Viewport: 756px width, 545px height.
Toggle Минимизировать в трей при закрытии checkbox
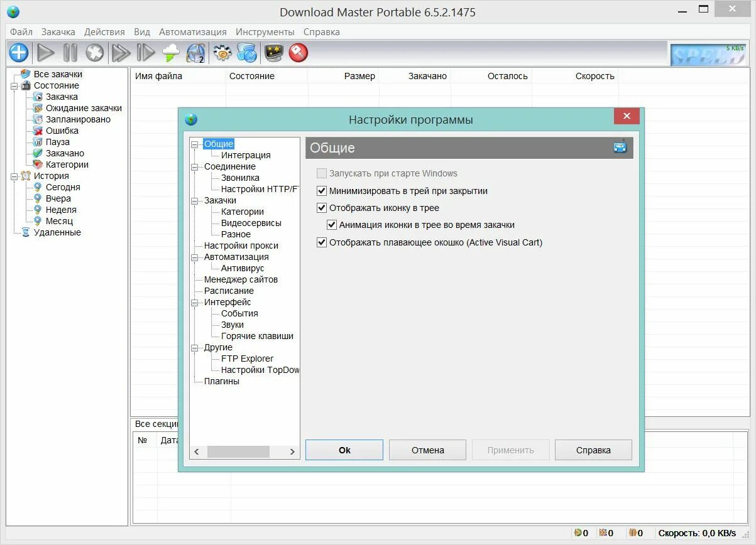322,191
